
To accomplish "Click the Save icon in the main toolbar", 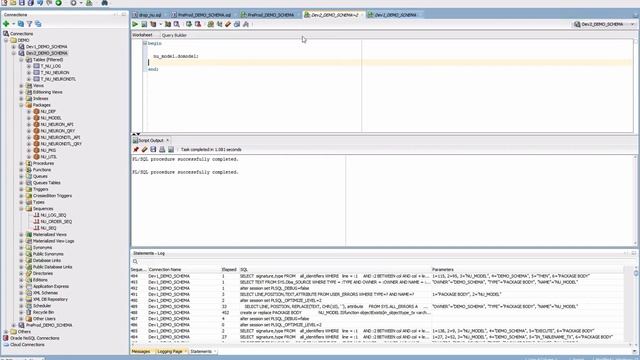I will point(22,2).
